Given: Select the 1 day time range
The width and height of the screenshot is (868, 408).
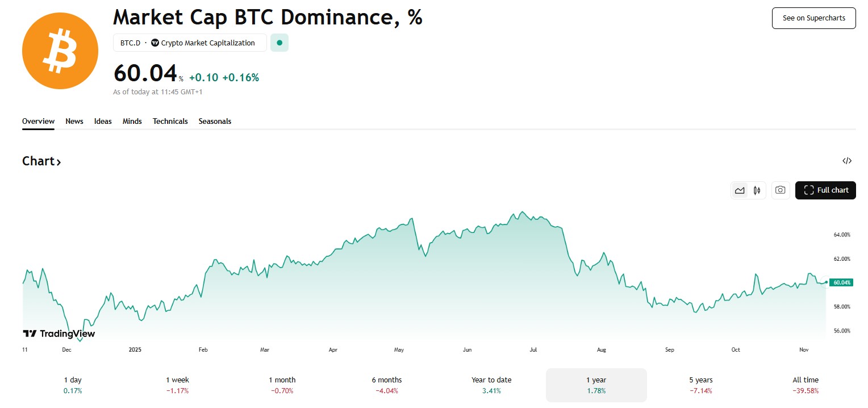Looking at the screenshot, I should [73, 385].
